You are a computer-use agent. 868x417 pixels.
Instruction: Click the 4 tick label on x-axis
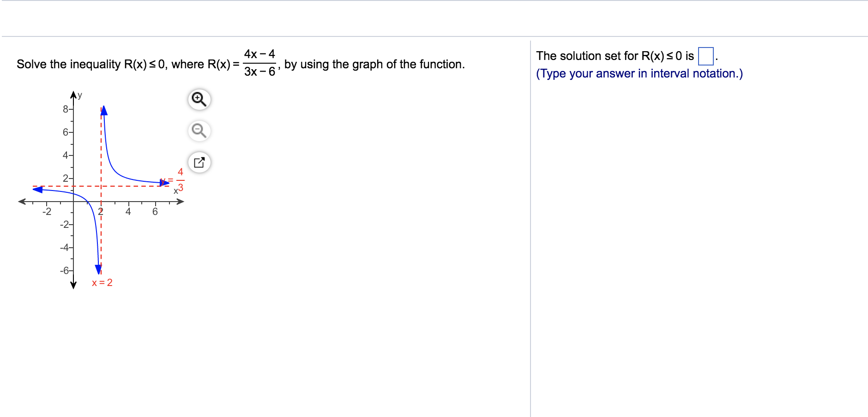(128, 212)
